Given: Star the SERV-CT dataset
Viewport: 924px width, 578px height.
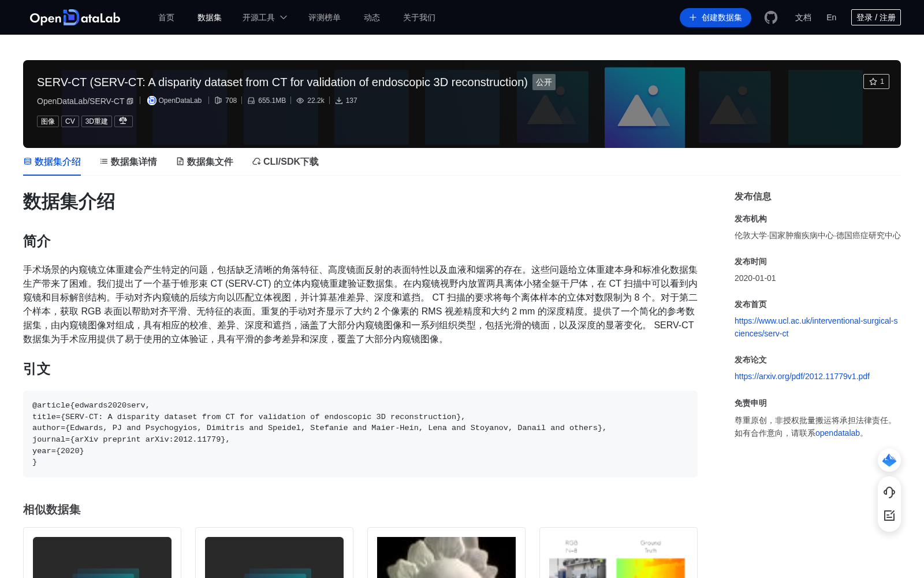Looking at the screenshot, I should click(876, 81).
